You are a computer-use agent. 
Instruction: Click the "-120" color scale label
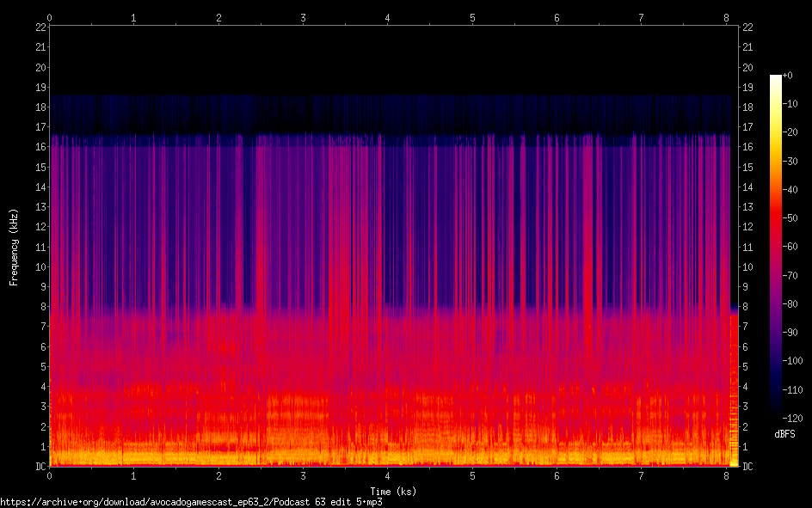click(x=792, y=418)
